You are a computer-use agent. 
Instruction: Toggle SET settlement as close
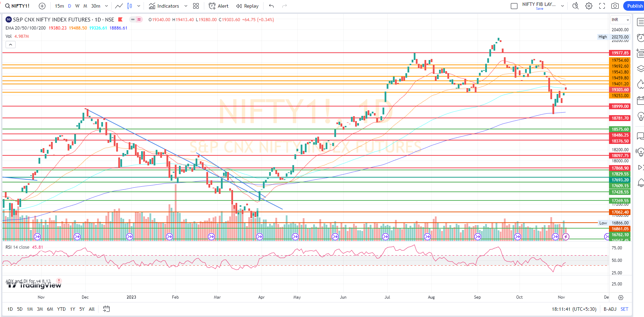point(624,309)
